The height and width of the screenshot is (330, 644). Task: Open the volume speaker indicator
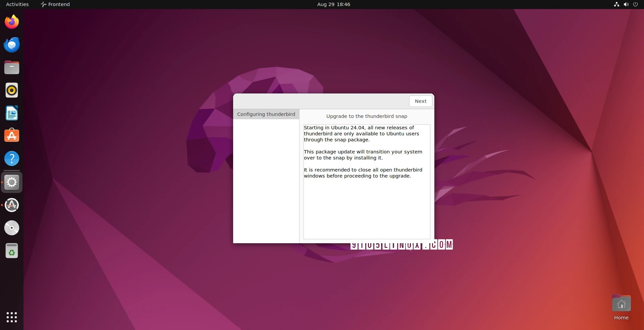[626, 4]
